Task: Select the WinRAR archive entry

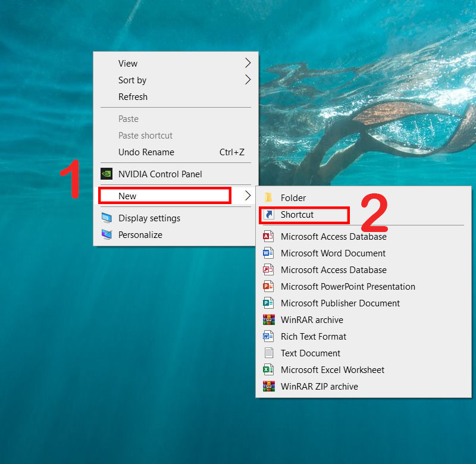Action: [x=363, y=320]
